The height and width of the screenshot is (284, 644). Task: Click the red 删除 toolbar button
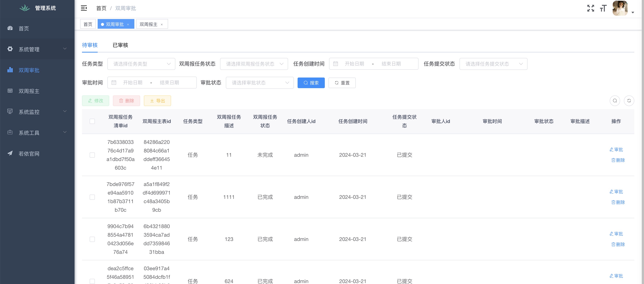coord(127,101)
